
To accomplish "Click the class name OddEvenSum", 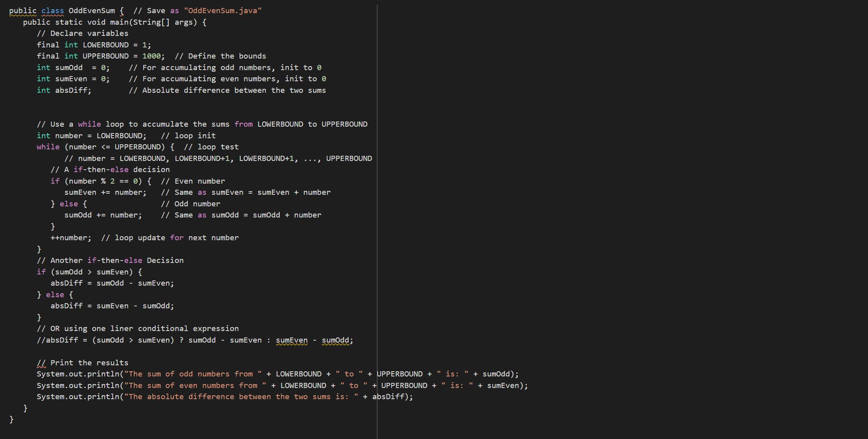I will click(92, 11).
